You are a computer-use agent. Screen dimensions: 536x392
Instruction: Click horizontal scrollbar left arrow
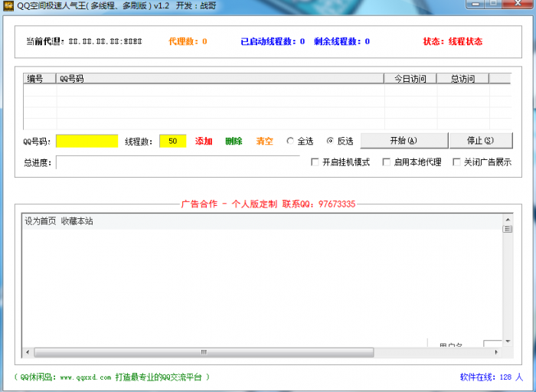28,352
